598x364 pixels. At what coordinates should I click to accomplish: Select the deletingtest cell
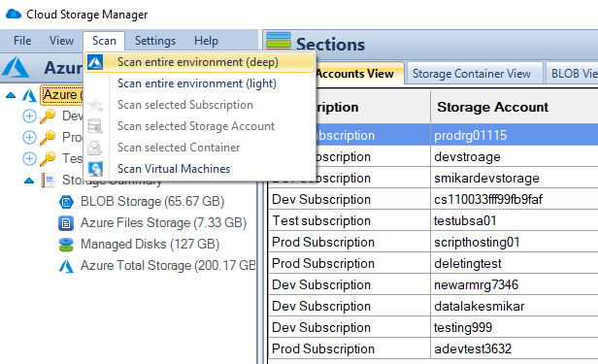point(515,263)
